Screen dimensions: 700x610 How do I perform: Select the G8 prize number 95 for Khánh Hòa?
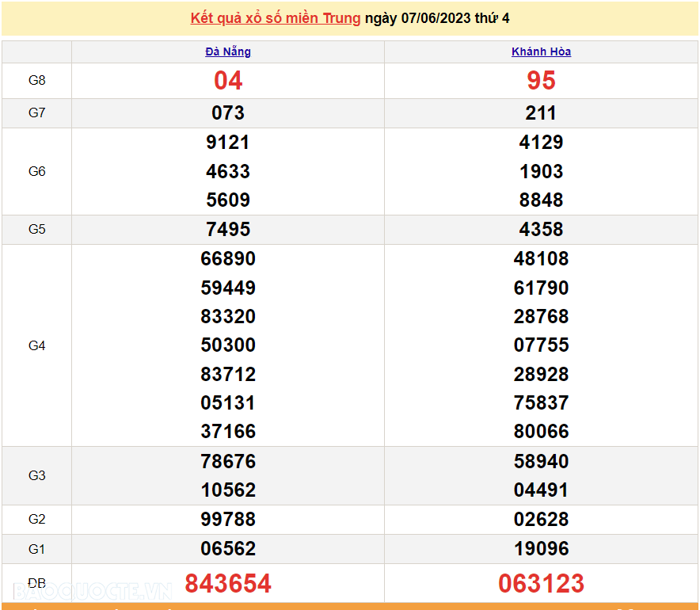[x=541, y=80]
